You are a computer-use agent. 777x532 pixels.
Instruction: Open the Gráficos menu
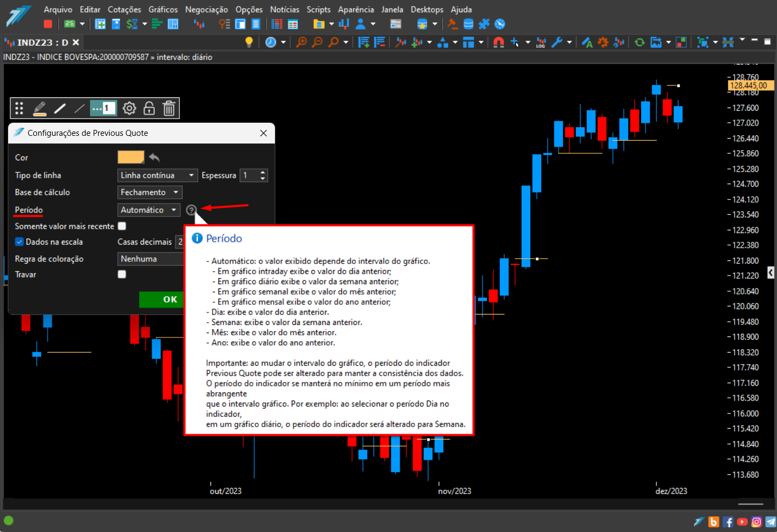pos(163,9)
